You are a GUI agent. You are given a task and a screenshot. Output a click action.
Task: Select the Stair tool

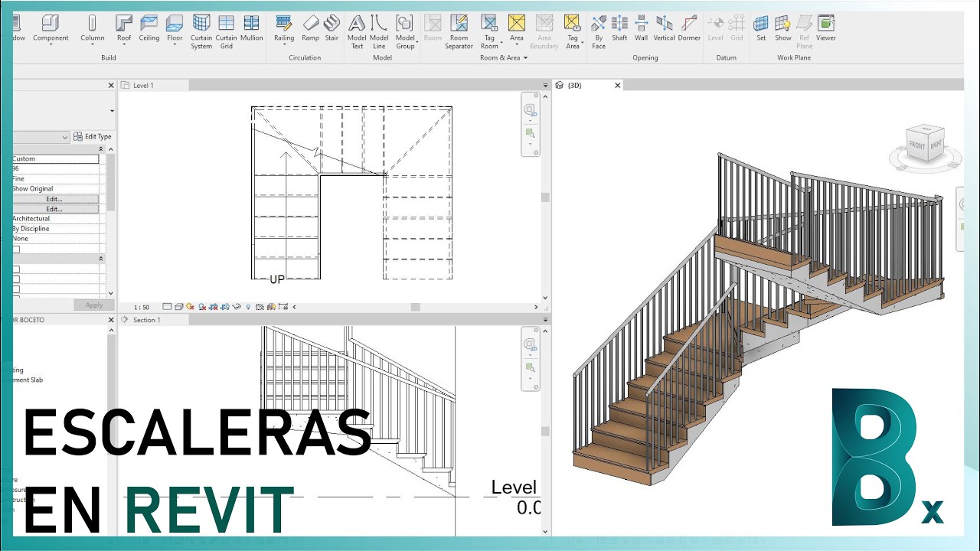point(332,28)
